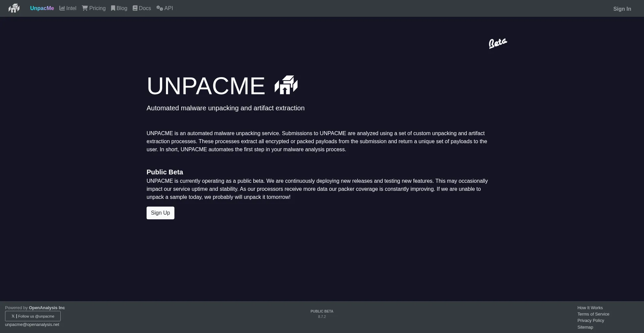Click the handwritten Beta badge

pos(498,43)
